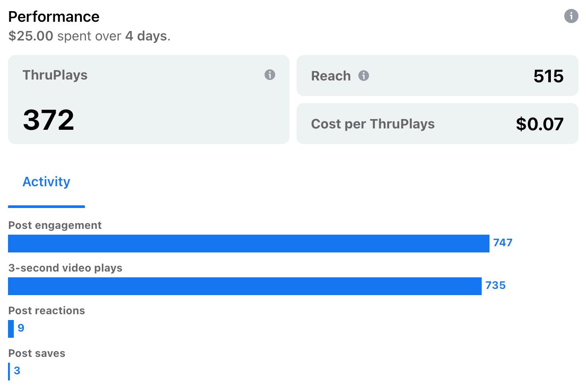This screenshot has height=392, width=586.
Task: Click the ThruPlays info icon
Action: pyautogui.click(x=269, y=75)
